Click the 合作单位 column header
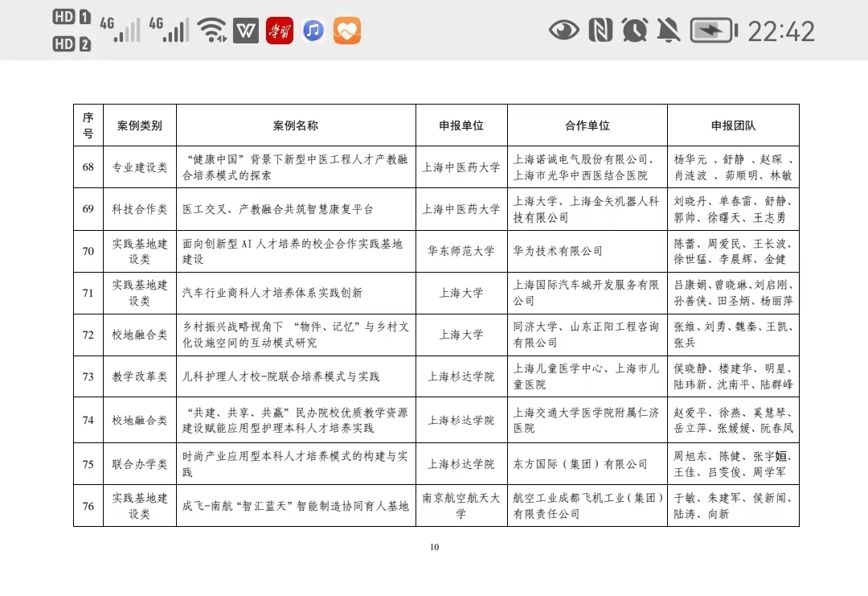Screen dimensions: 868x596 (587, 125)
